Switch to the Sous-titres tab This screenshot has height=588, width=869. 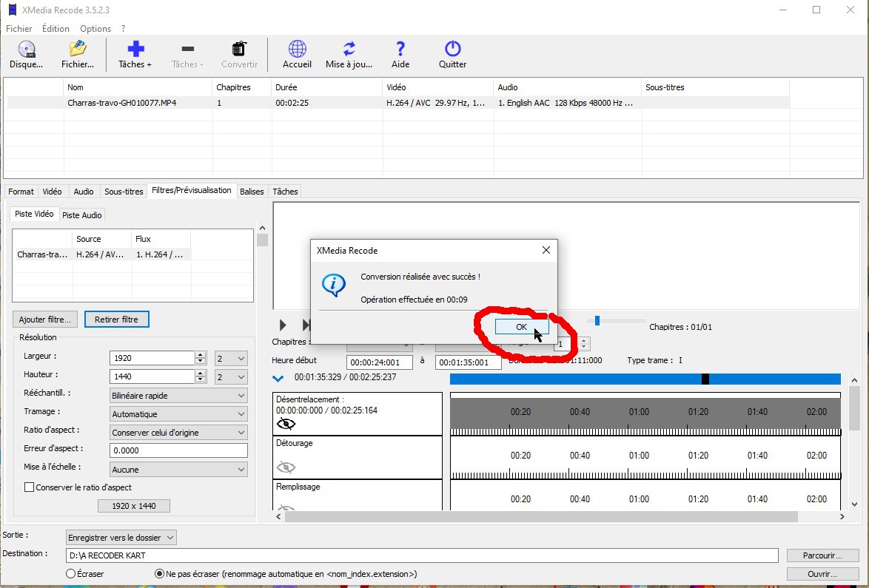coord(124,191)
